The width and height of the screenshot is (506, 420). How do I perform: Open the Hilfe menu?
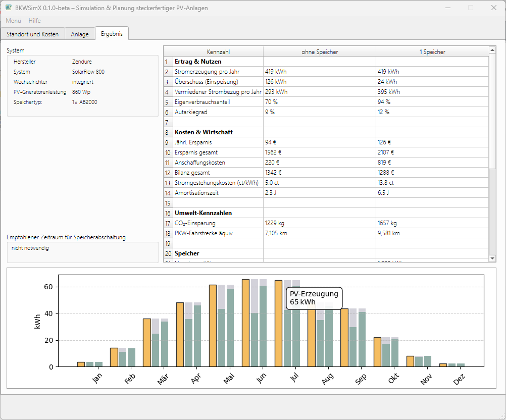pyautogui.click(x=34, y=21)
